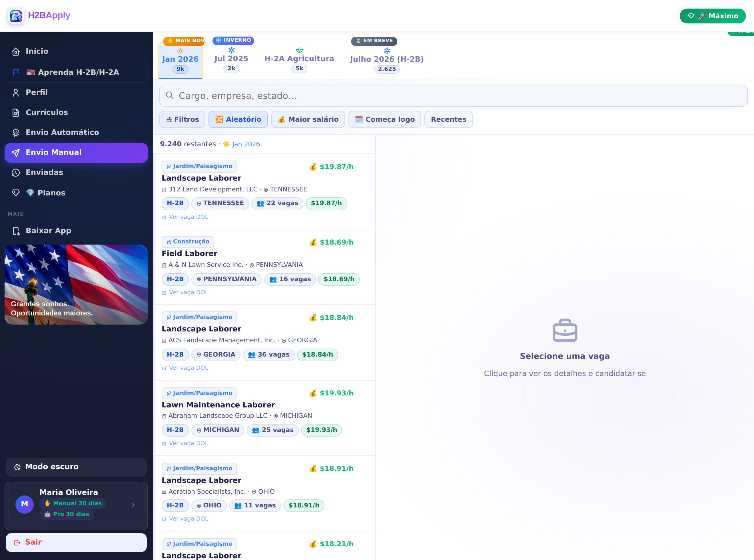Open the Filtros panel
Viewport: 754px width, 560px height.
182,119
